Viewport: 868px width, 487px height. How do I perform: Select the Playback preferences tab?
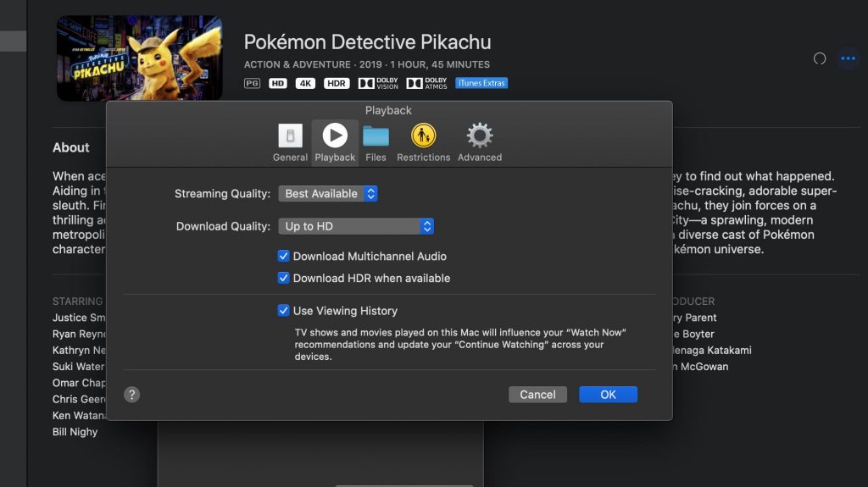click(335, 142)
